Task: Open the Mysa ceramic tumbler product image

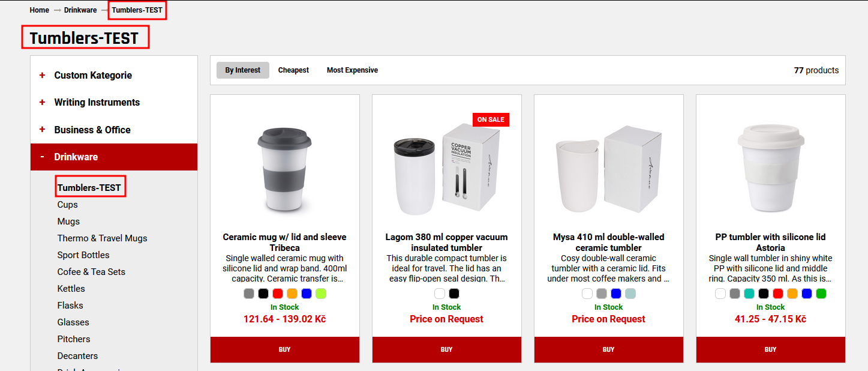Action: [609, 169]
